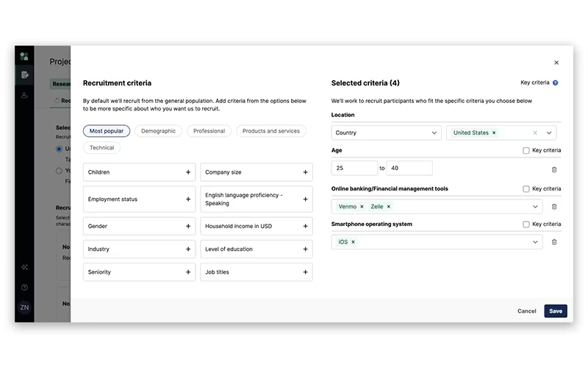Open the projects document icon in sidebar
The width and height of the screenshot is (588, 368).
coord(25,75)
